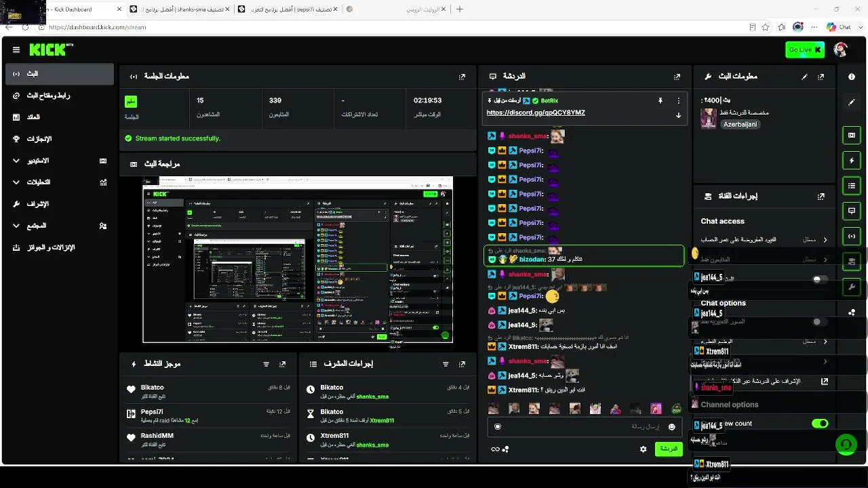Switch to the pepsi7i browser tab
The image size is (868, 488).
[288, 9]
